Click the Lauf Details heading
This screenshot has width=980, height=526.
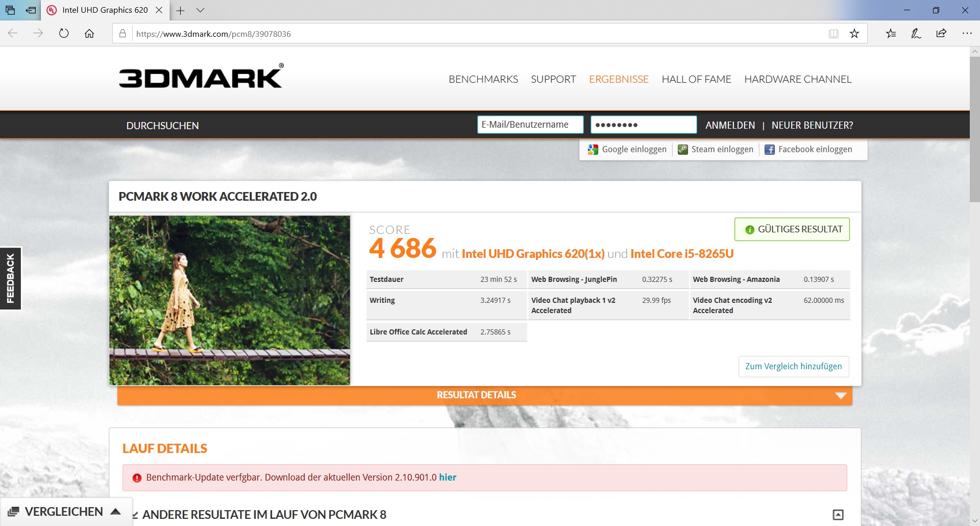pos(164,448)
